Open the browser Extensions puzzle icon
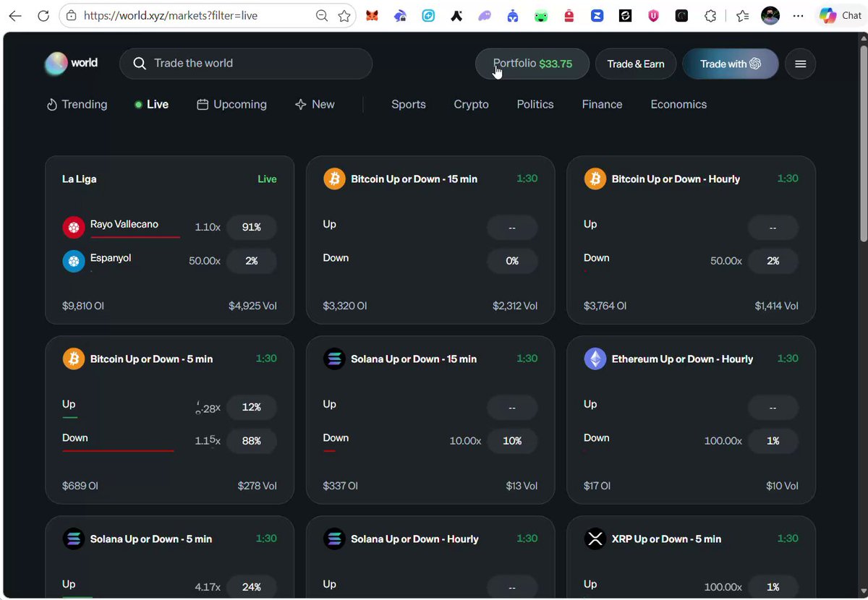Viewport: 868px width, 600px height. (x=710, y=15)
